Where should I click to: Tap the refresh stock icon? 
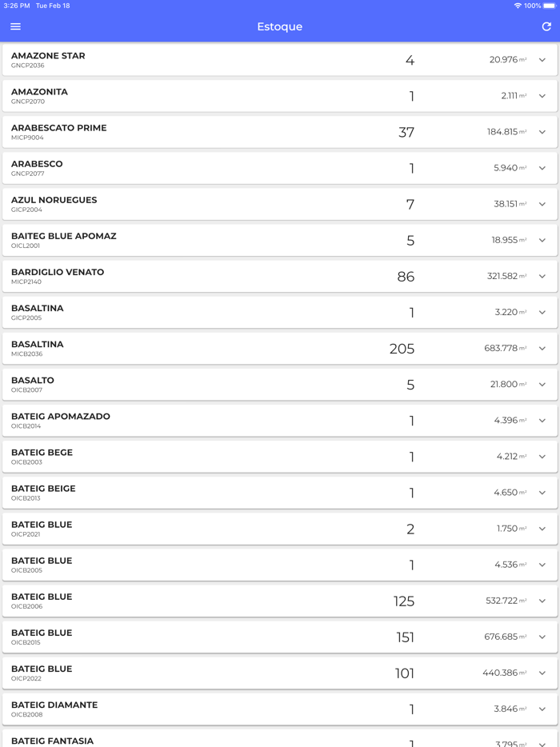[x=546, y=26]
